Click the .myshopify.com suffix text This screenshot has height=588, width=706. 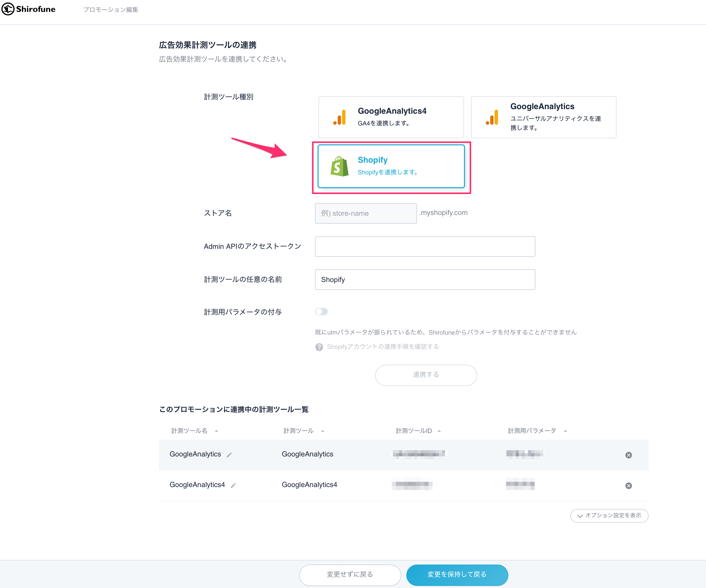click(444, 212)
